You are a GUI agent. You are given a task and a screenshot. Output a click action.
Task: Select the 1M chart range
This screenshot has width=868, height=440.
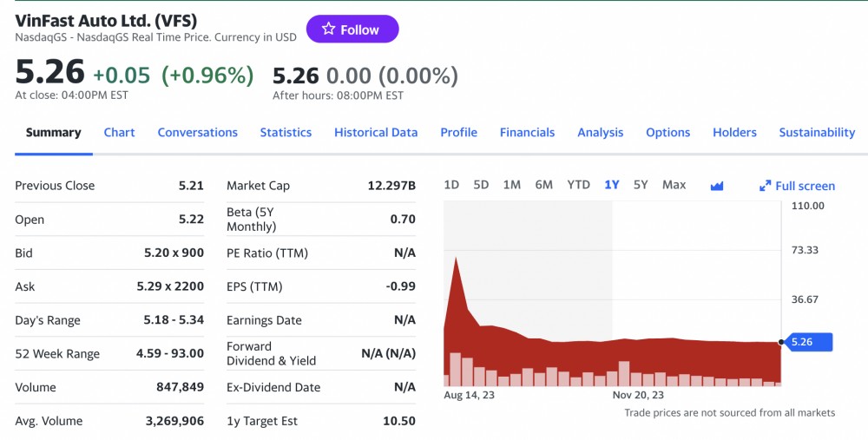click(512, 185)
